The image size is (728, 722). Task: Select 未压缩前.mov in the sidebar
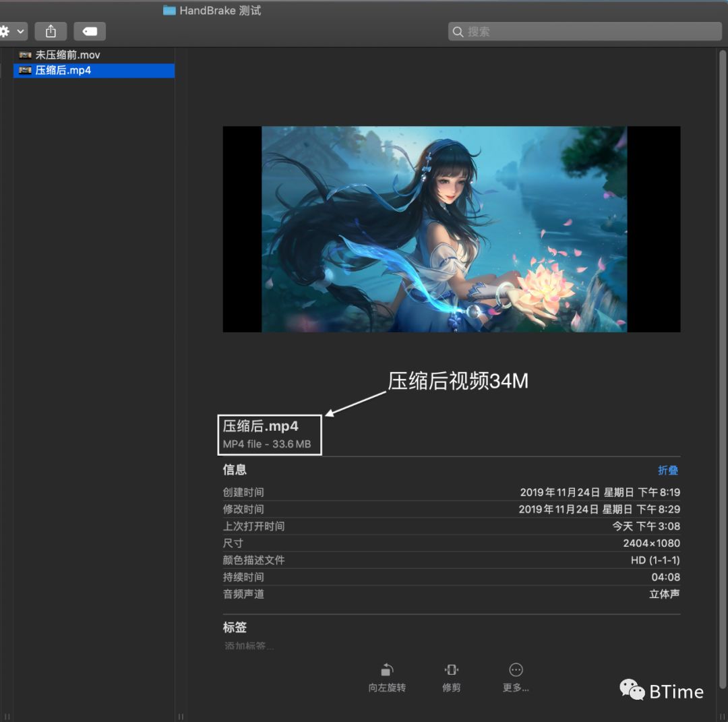pyautogui.click(x=67, y=55)
